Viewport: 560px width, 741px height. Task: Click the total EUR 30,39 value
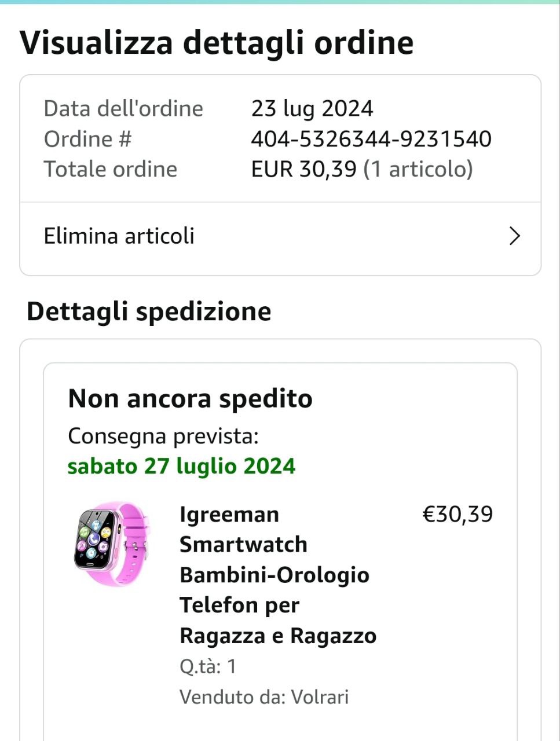[x=303, y=169]
